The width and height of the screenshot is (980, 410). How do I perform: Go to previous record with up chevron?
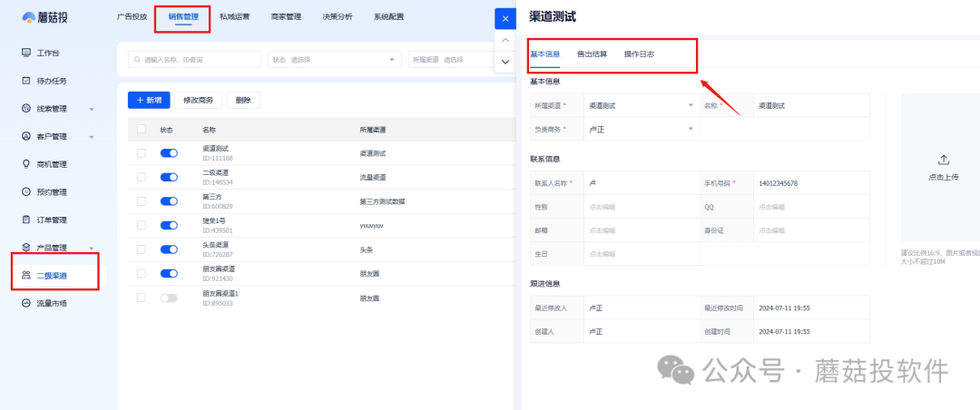coord(505,40)
